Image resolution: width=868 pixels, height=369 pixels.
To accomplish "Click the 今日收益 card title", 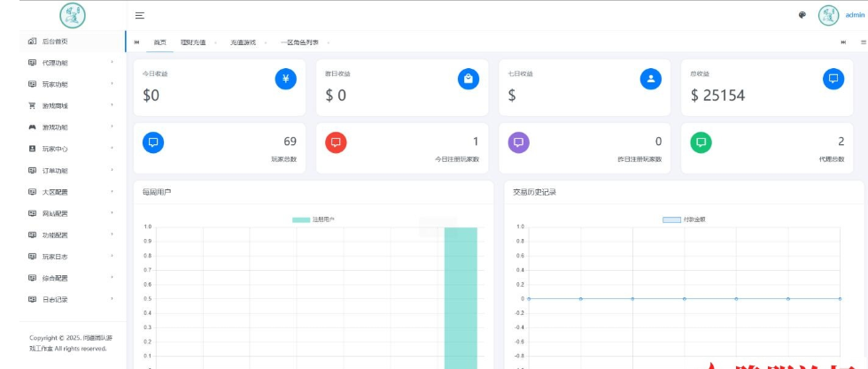I will pyautogui.click(x=155, y=74).
